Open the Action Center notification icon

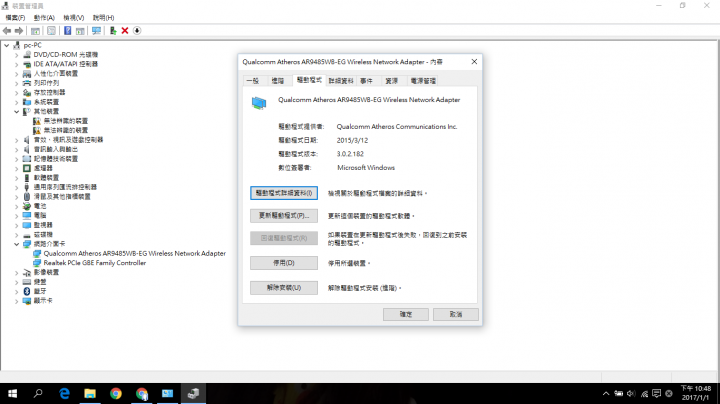pos(657,393)
